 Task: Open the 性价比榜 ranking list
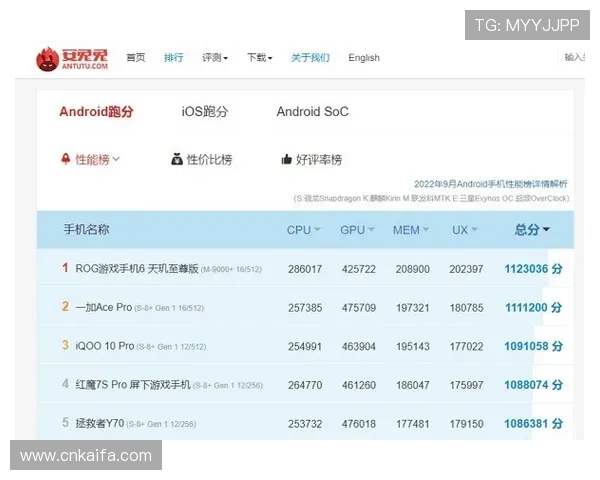point(209,159)
